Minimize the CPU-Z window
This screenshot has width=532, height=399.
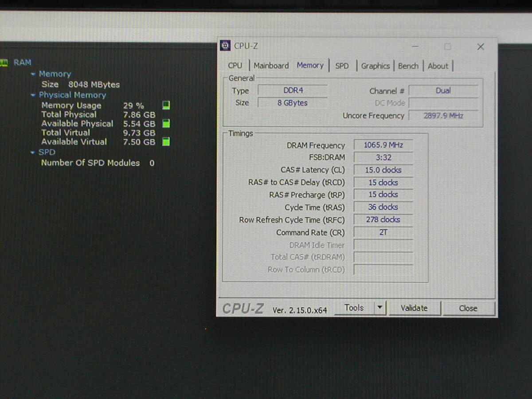[415, 47]
